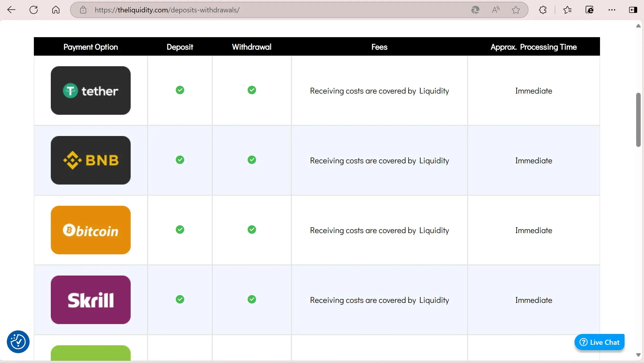Screen dimensions: 644x363
Task: Click the bitcoin payment logo
Action: click(x=91, y=230)
